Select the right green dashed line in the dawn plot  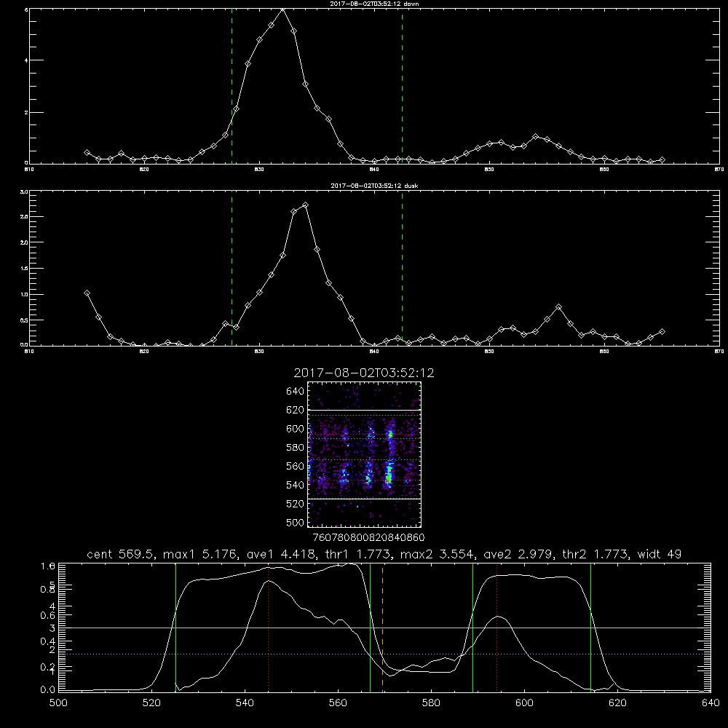(x=402, y=87)
